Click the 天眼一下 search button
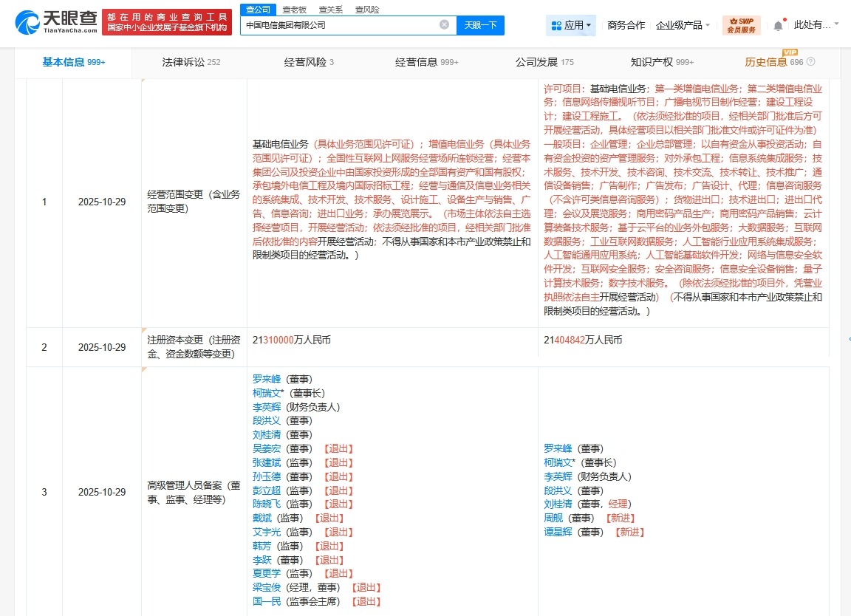The image size is (851, 616). click(482, 24)
